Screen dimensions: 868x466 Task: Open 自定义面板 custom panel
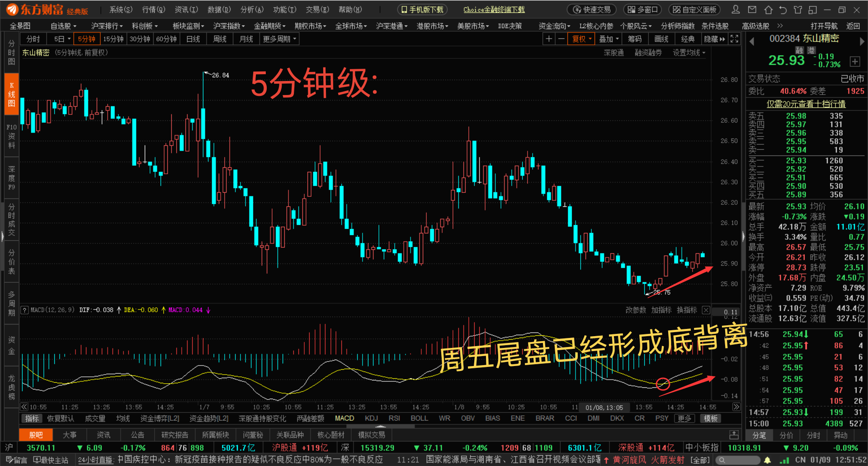(694, 10)
